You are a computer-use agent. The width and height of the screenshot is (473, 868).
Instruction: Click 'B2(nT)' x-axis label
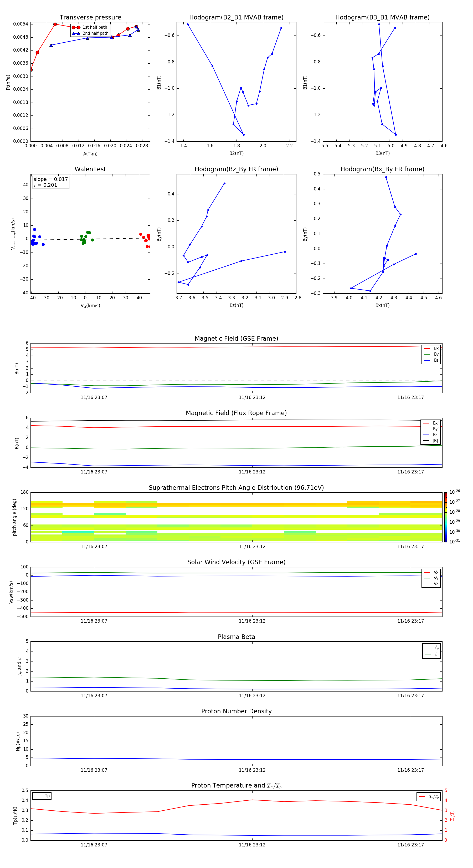[236, 154]
